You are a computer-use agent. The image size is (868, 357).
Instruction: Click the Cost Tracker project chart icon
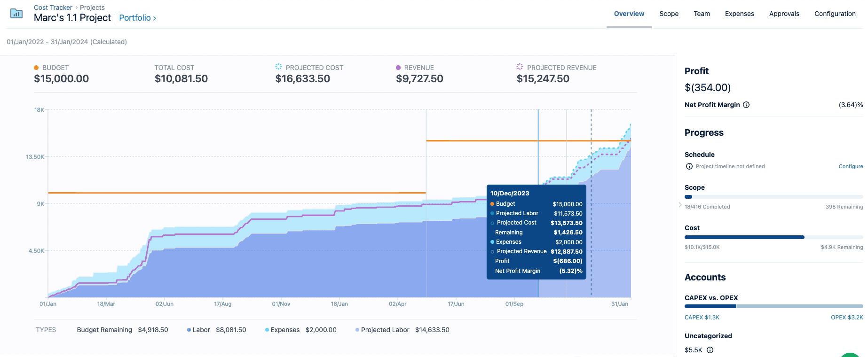[16, 14]
